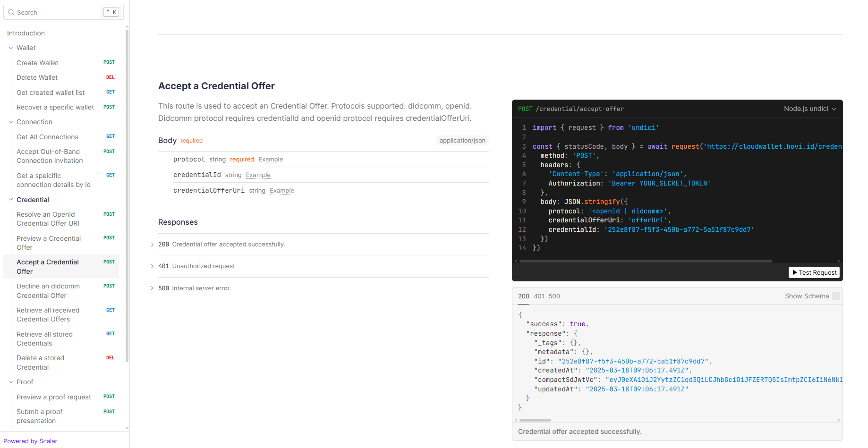Collapse the Connection section chevron
Screen dimensions: 868x448
pos(11,122)
